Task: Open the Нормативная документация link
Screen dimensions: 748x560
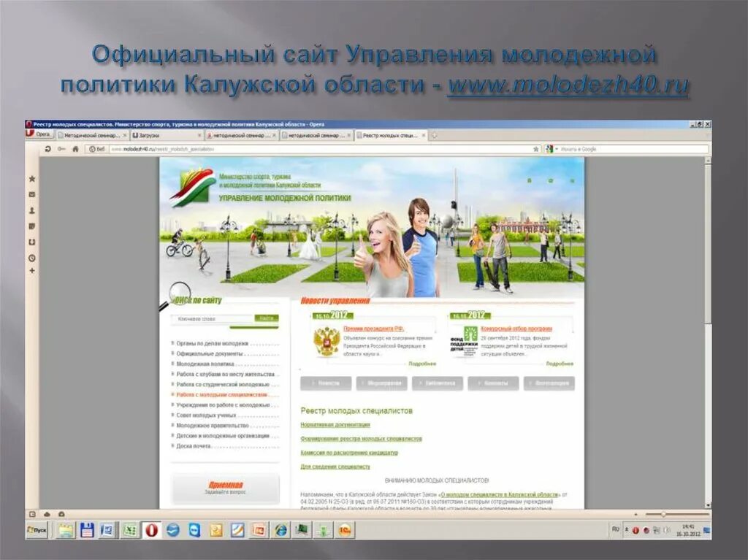Action: tap(335, 423)
